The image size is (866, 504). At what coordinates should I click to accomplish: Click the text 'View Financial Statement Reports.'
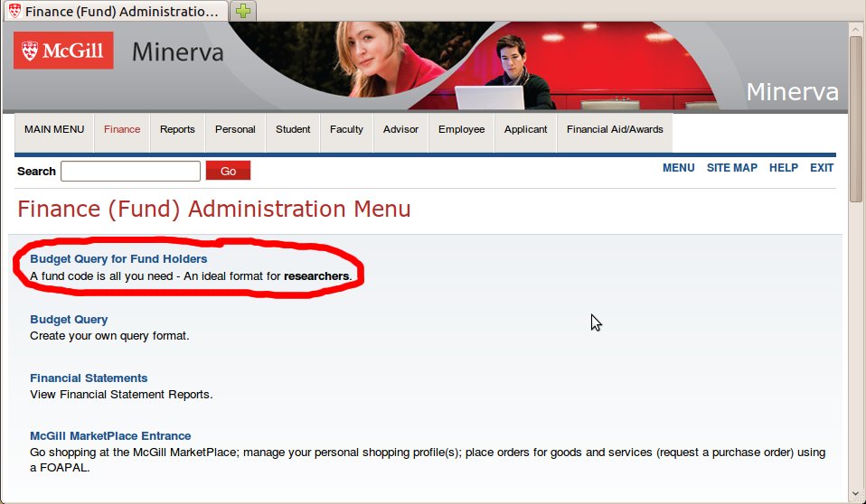121,394
